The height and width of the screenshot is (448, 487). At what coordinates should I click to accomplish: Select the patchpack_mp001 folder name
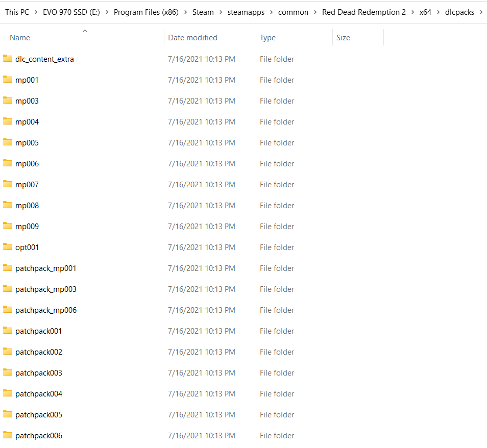pyautogui.click(x=45, y=268)
